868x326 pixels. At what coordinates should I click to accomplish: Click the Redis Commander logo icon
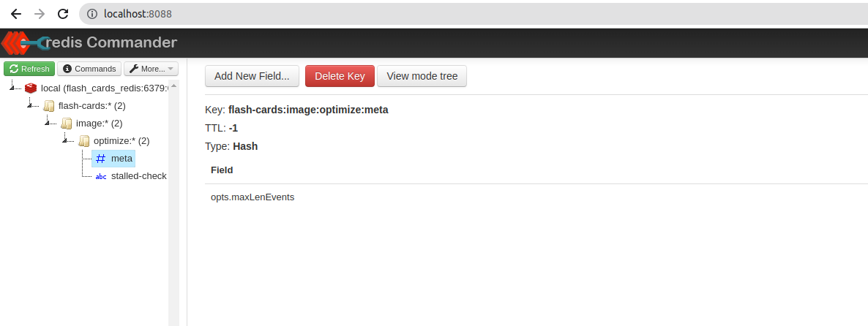tap(22, 42)
